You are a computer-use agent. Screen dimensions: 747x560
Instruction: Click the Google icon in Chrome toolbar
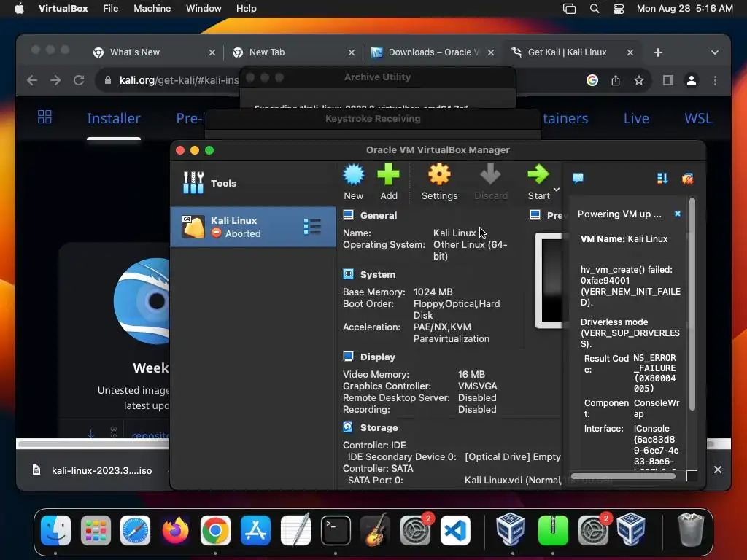point(592,80)
